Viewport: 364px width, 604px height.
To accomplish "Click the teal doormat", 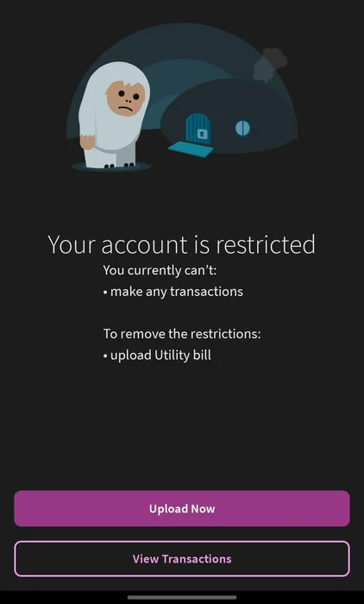I will [191, 149].
